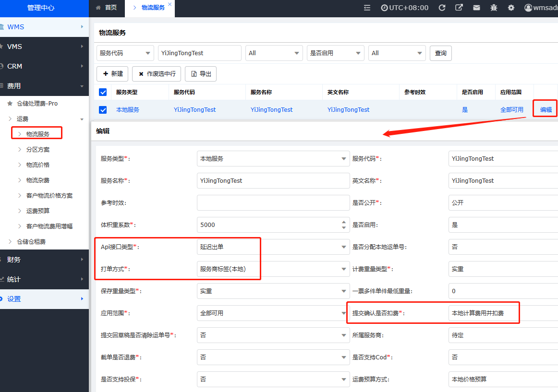Viewport: 558px width, 392px height.
Task: Collapse the 费用 sidebar menu
Action: point(45,86)
